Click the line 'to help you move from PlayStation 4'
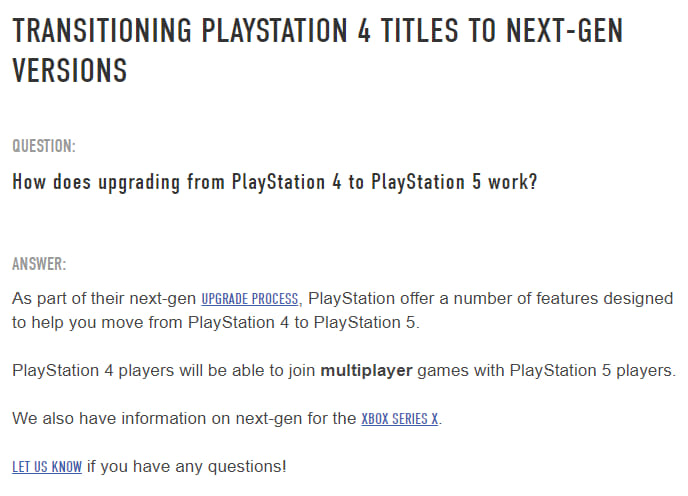Screen dimensions: 688x496 coord(150,323)
